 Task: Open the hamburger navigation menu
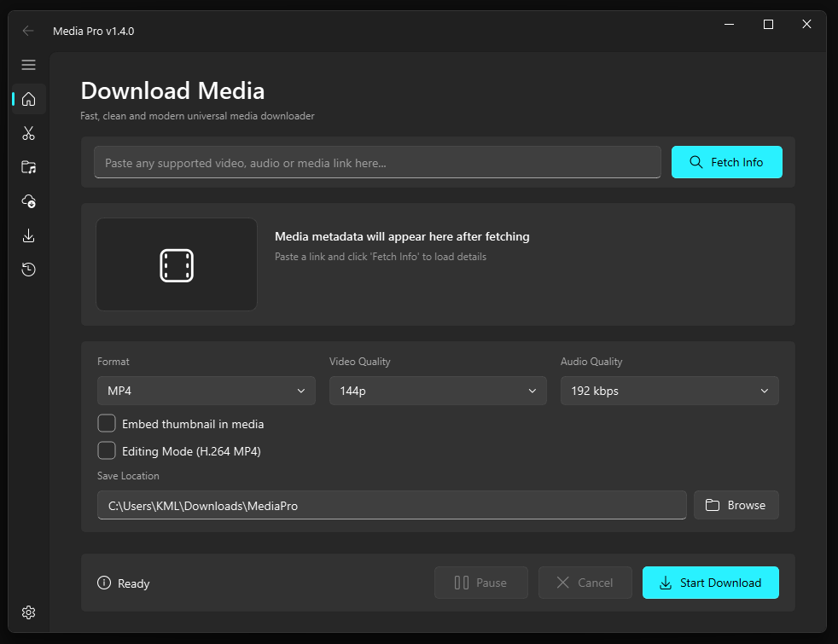tap(28, 65)
